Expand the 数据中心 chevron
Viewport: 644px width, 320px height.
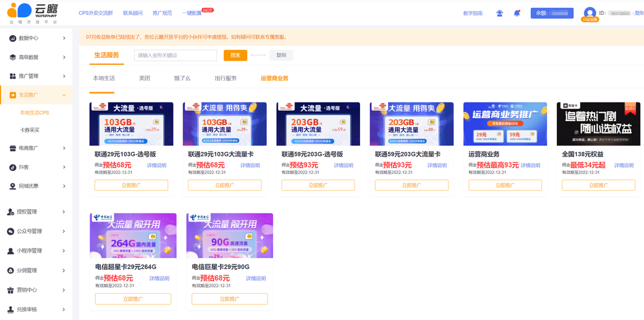64,38
